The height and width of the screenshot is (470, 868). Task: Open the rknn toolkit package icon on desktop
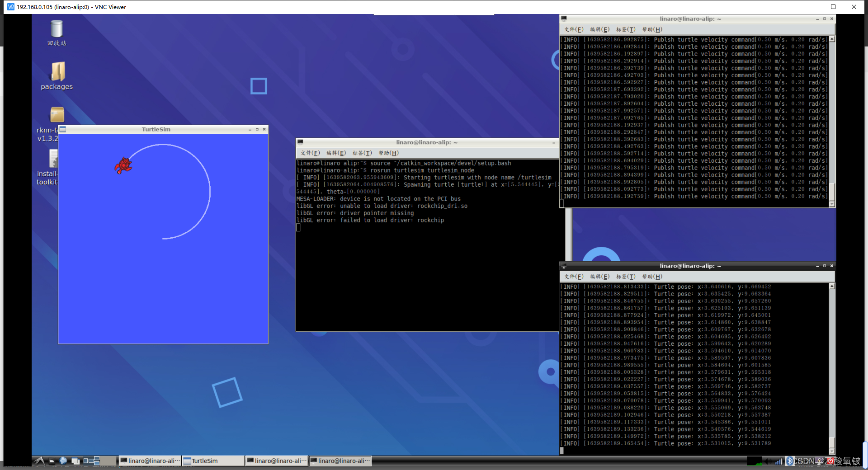57,115
